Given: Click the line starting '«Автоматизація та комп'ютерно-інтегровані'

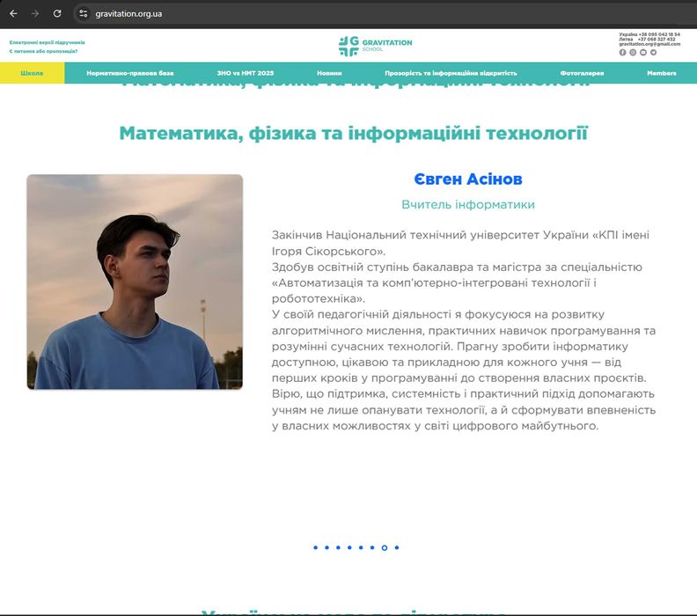Looking at the screenshot, I should coord(434,282).
